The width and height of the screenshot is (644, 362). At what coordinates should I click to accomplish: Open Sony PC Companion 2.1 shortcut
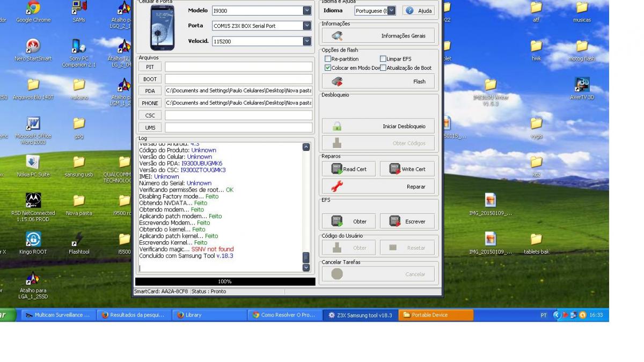[79, 53]
